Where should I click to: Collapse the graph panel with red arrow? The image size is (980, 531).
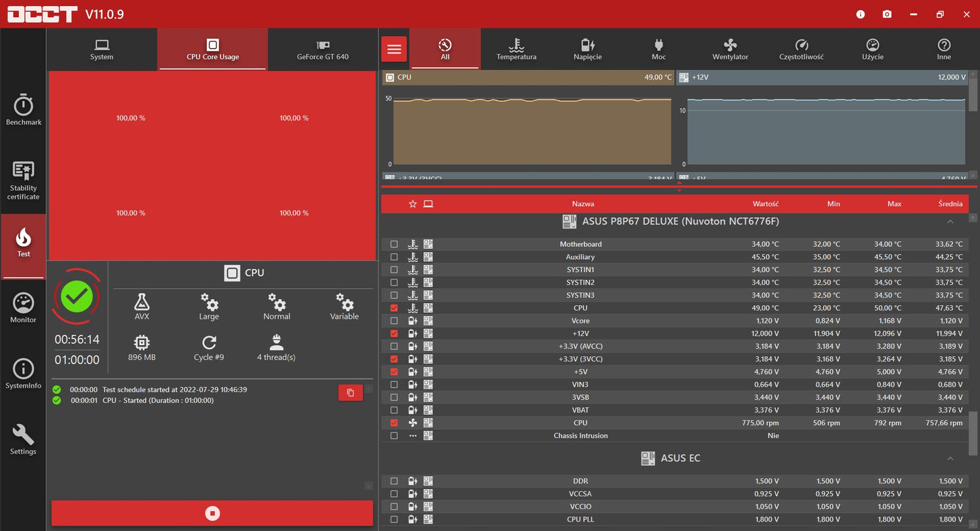point(679,186)
